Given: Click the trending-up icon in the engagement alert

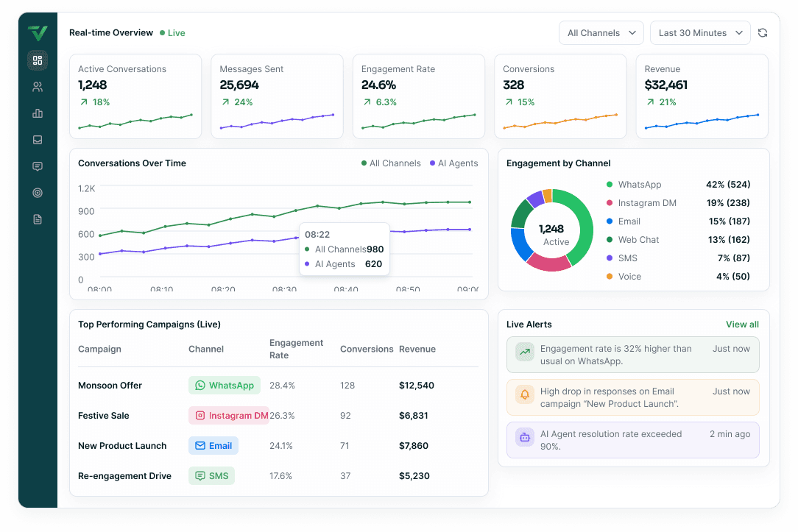Looking at the screenshot, I should [x=525, y=352].
